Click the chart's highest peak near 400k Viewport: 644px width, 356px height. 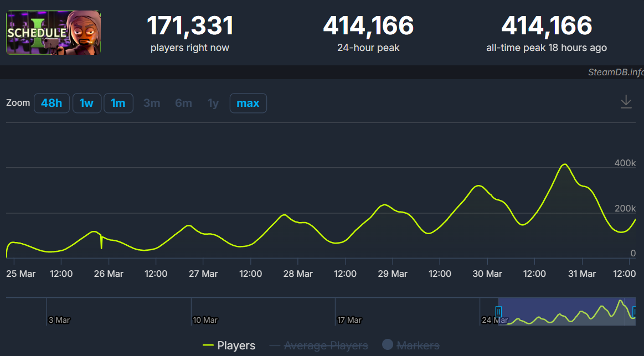point(564,164)
